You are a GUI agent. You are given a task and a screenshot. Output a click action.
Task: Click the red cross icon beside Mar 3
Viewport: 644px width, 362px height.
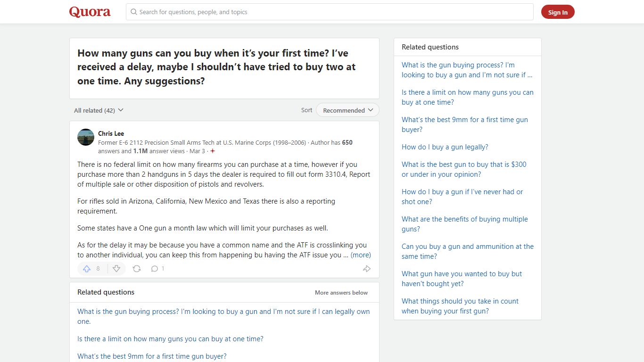click(x=213, y=151)
